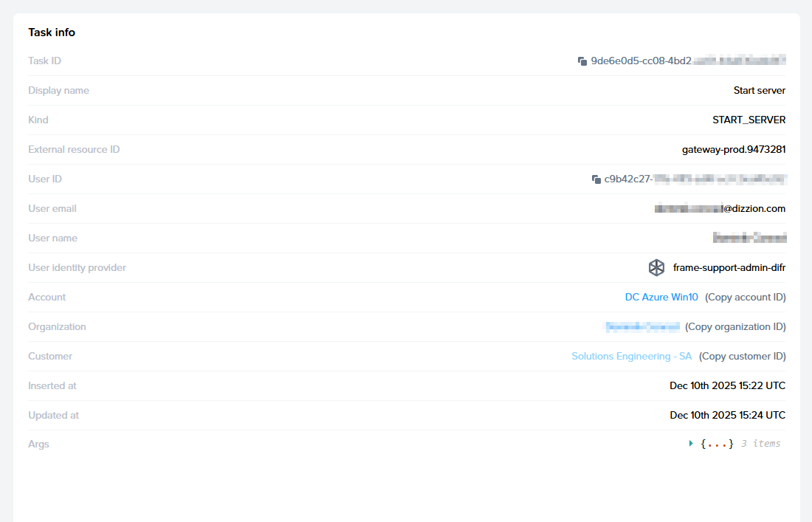
Task: Open Solutions Engineering - SA customer link
Action: [x=632, y=356]
